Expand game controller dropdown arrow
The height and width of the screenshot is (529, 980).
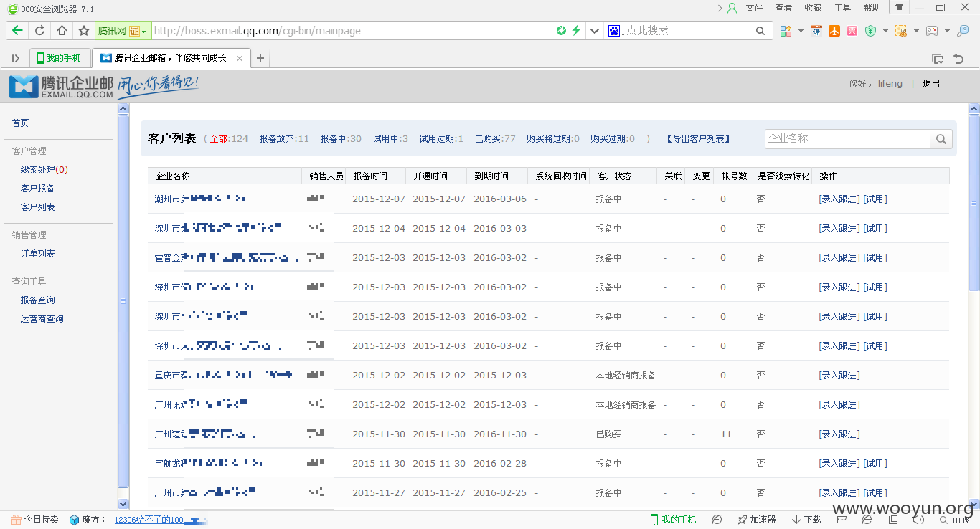[947, 31]
